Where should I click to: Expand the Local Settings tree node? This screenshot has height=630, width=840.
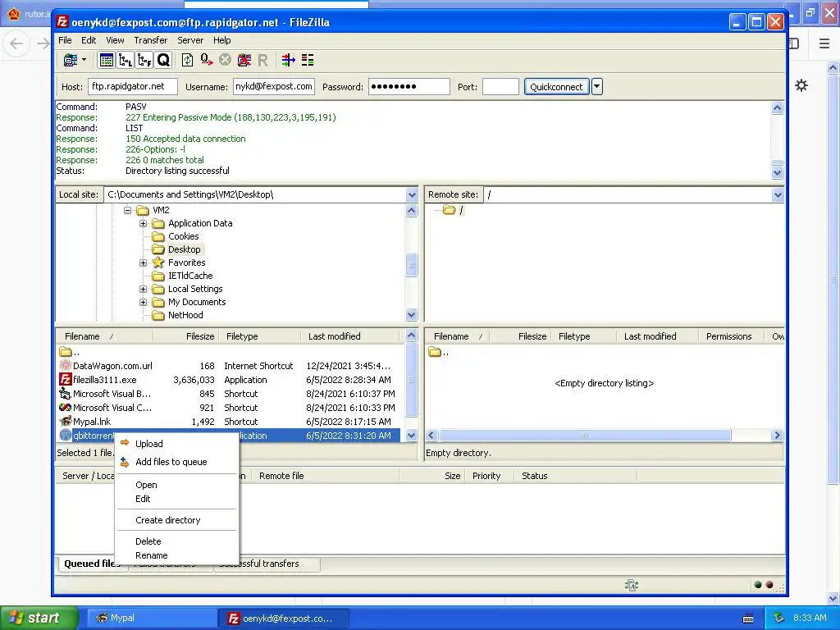coord(143,289)
